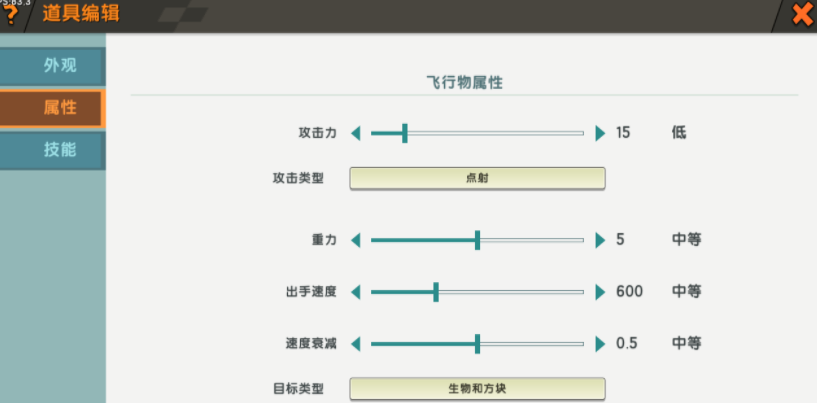Viewport: 817px width, 403px height.
Task: Raise 出手速度 with right arrow
Action: tap(600, 292)
